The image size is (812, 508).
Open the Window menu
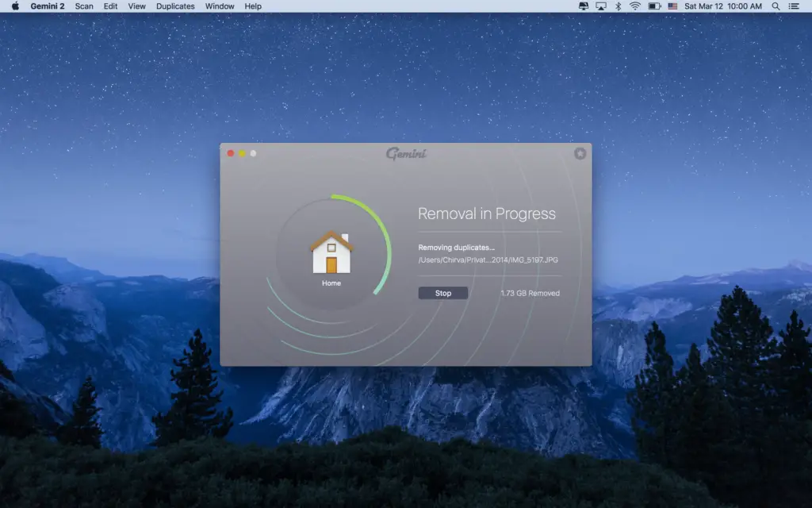220,6
